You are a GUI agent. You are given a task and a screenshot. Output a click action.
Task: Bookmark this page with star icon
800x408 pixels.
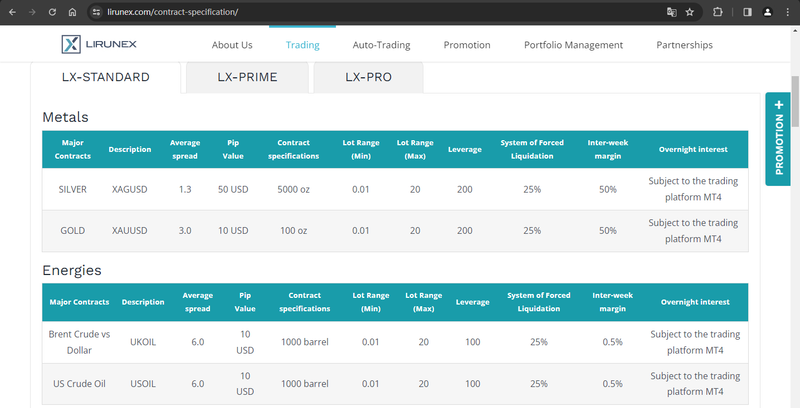tap(690, 12)
